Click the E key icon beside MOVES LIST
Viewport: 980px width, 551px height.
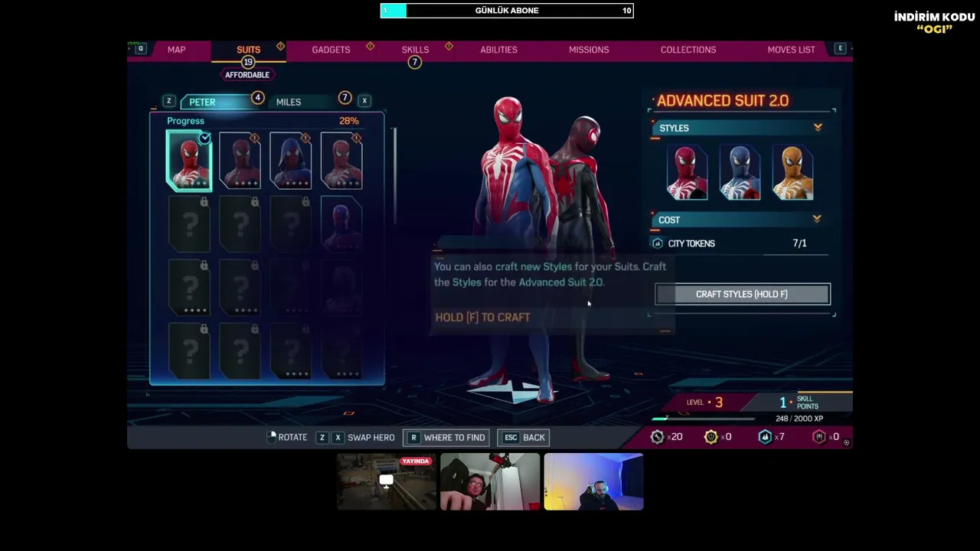click(x=840, y=49)
